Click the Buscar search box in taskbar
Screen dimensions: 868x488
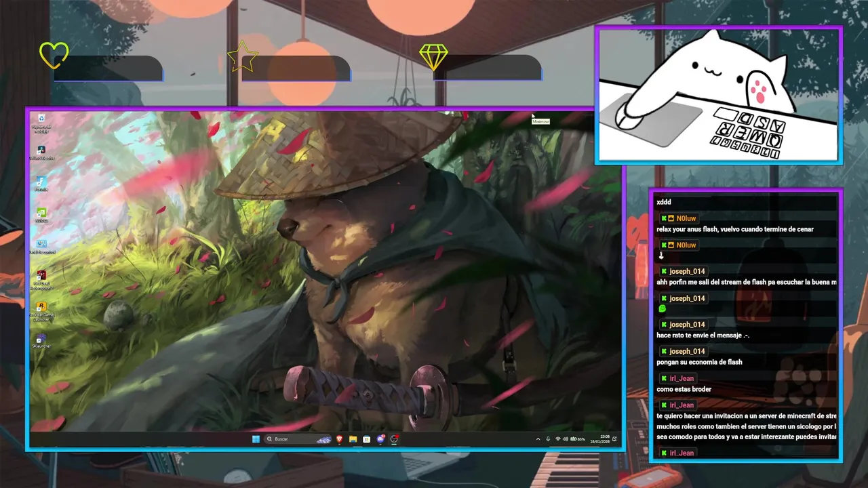[298, 439]
